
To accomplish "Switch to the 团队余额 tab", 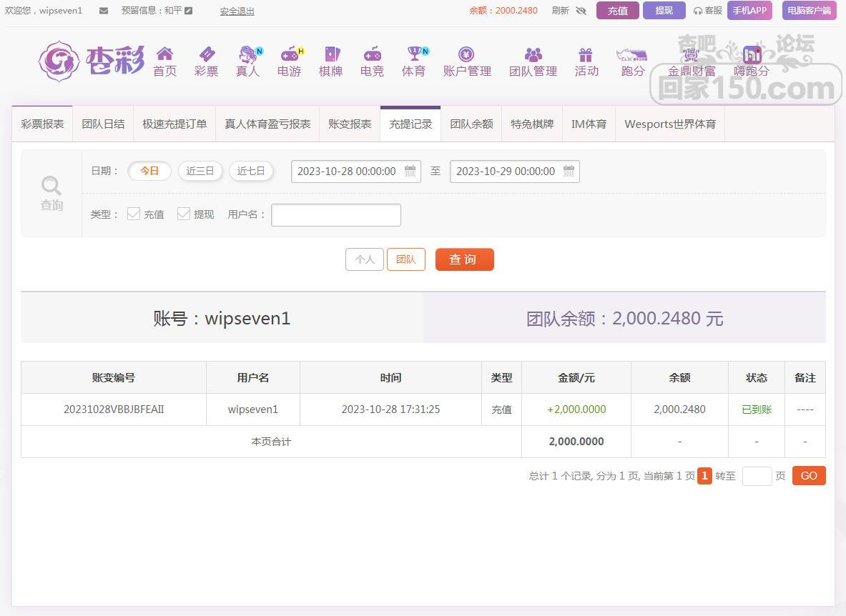I will pyautogui.click(x=471, y=124).
